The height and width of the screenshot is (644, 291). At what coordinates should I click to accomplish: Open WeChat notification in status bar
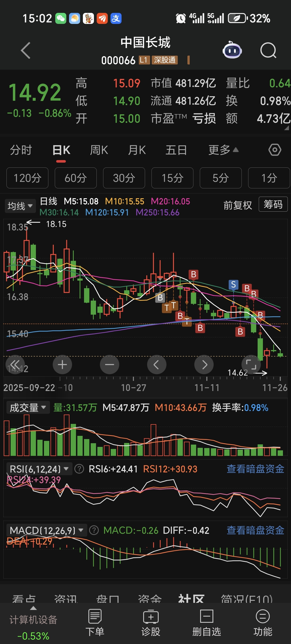click(61, 18)
